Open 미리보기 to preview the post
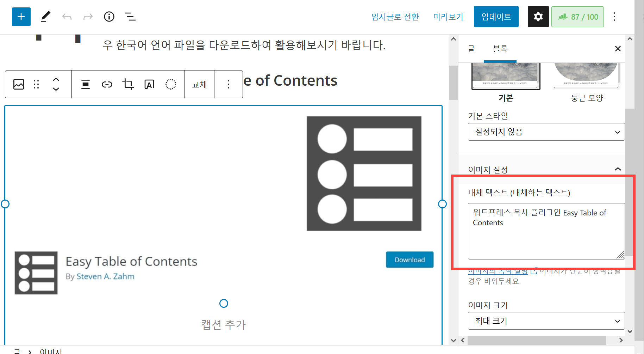644x354 pixels. (448, 17)
